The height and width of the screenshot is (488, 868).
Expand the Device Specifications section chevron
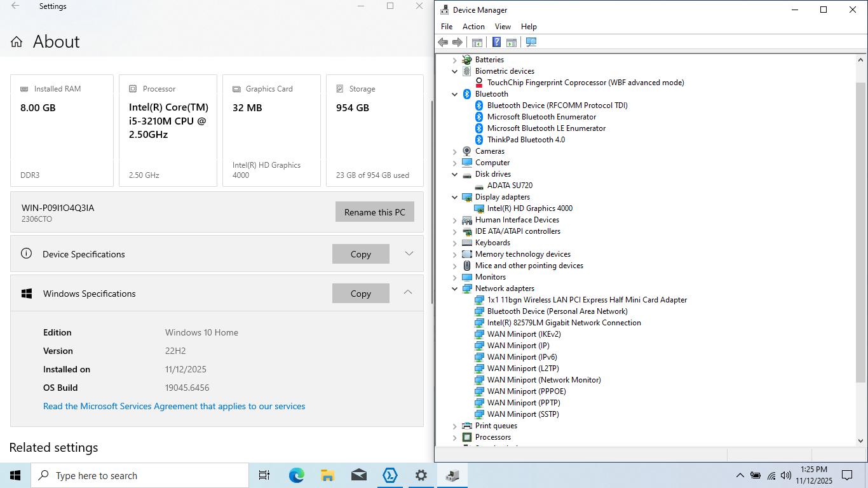(x=409, y=254)
